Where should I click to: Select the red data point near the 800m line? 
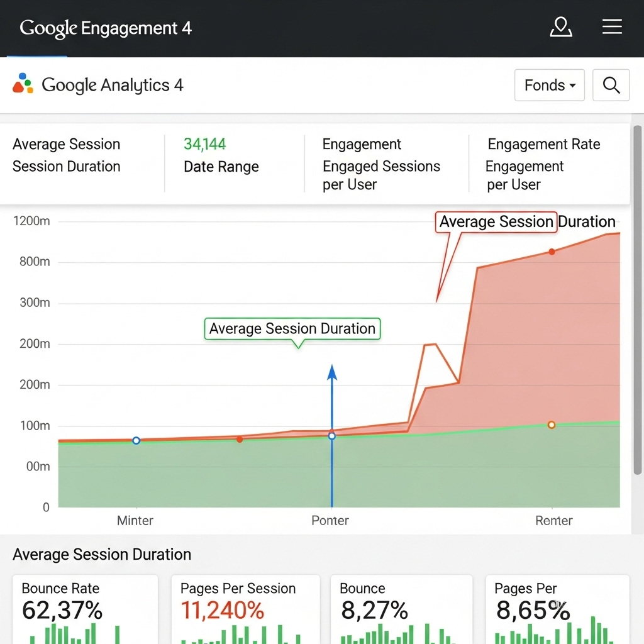pyautogui.click(x=552, y=252)
